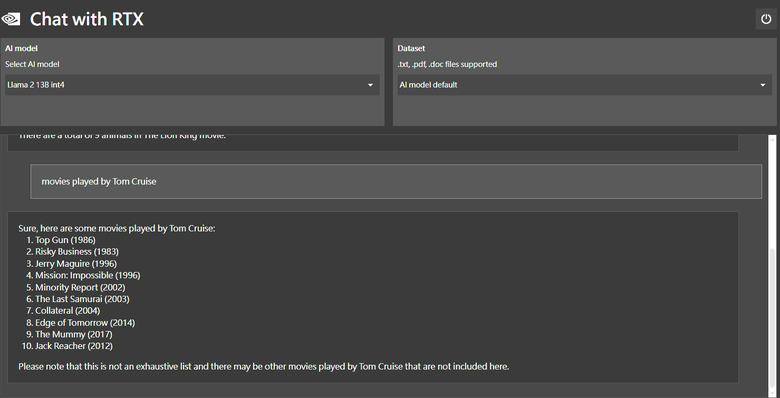Click the AI model default field

click(x=585, y=85)
